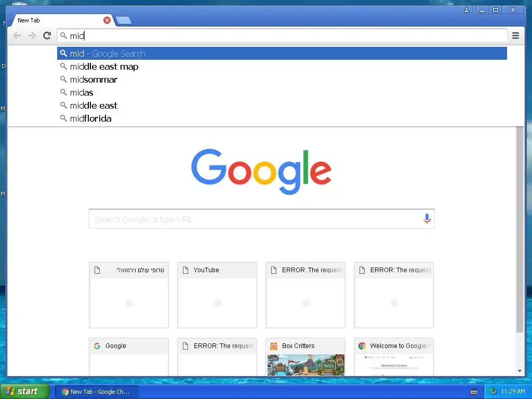
Task: Click the system tray network icon
Action: (x=493, y=391)
